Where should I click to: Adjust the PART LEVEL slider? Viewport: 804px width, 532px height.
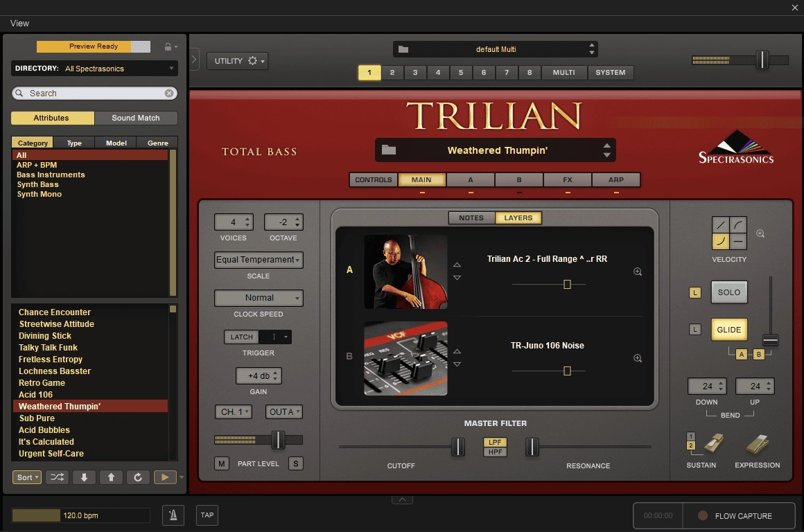278,440
